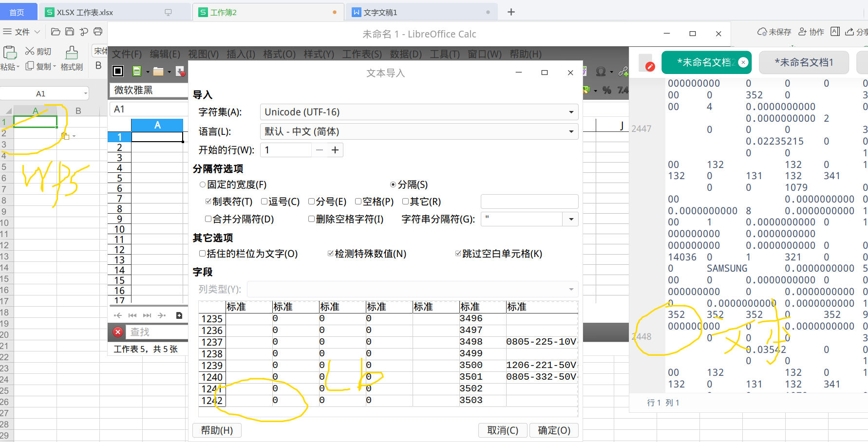Create new LibreOffice spreadsheet via green icon
The image size is (868, 442).
[x=137, y=72]
